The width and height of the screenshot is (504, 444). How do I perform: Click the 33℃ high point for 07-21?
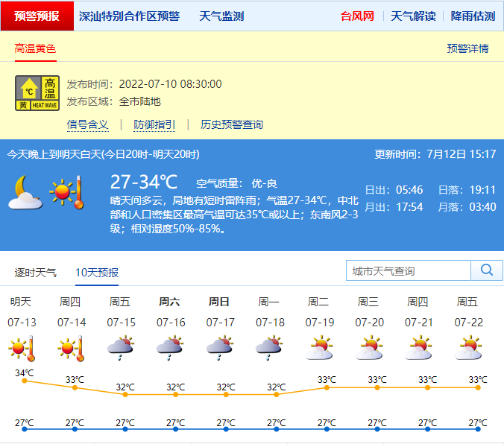click(427, 388)
